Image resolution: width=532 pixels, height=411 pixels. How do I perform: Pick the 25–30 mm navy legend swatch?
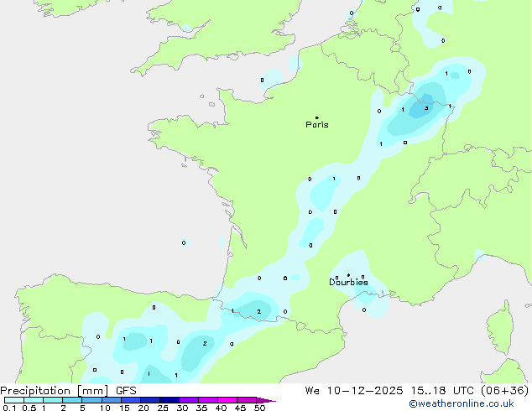pyautogui.click(x=170, y=400)
